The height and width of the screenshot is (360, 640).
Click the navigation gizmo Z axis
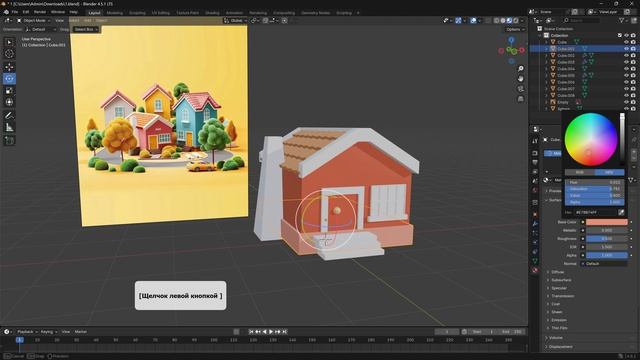(x=511, y=40)
